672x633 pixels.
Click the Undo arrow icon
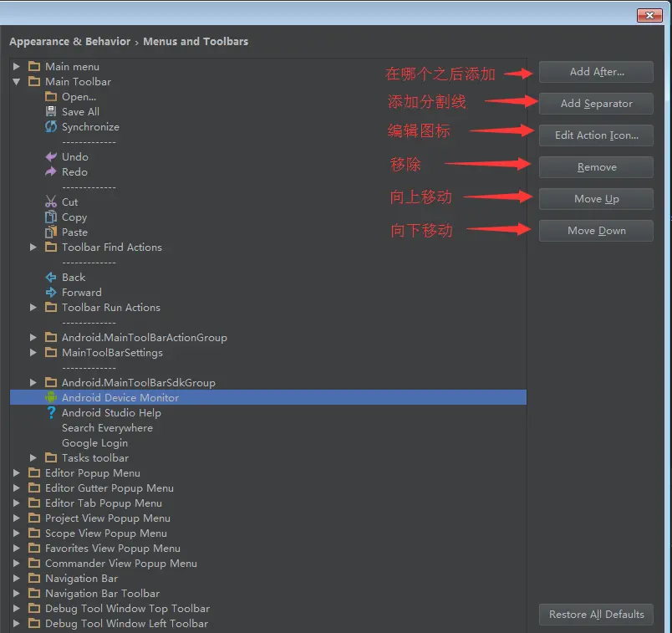(51, 156)
